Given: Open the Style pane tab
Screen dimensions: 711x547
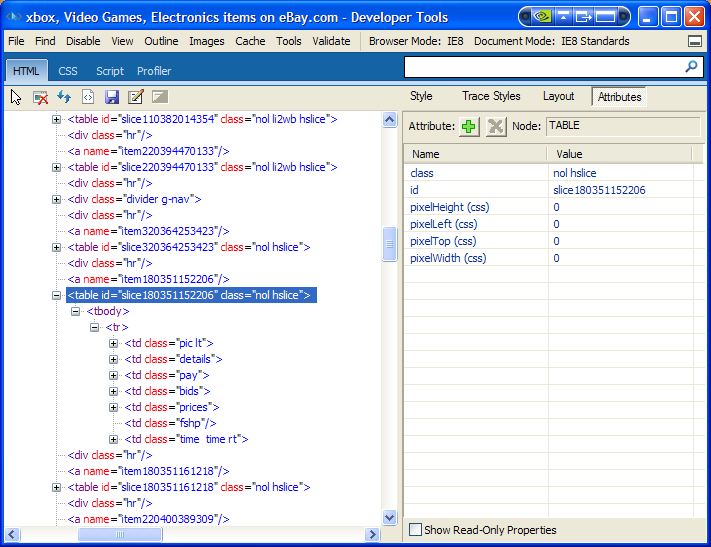Looking at the screenshot, I should [x=421, y=96].
